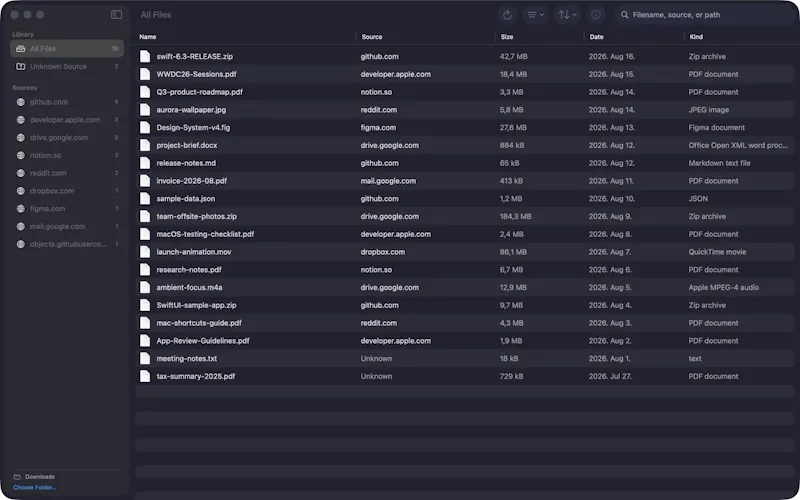Click file icon of swift-6.3-RELEASE.zip
Image resolution: width=800 pixels, height=500 pixels.
(145, 56)
